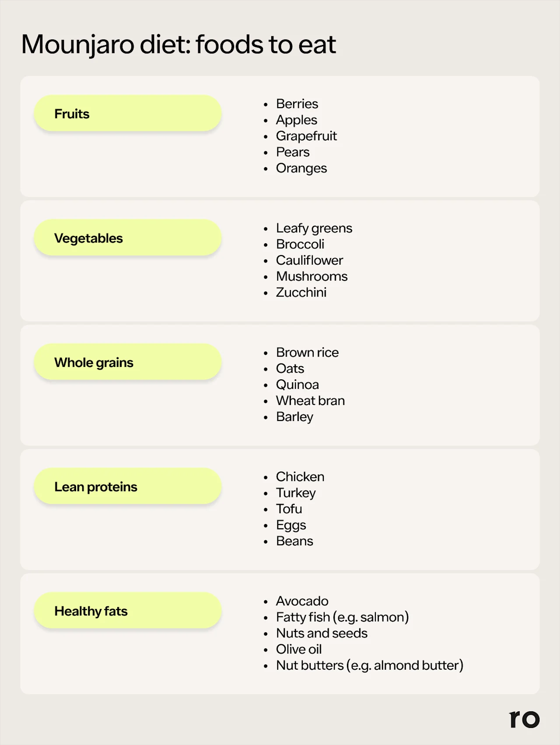Select the Cauliflower entry

click(x=309, y=260)
